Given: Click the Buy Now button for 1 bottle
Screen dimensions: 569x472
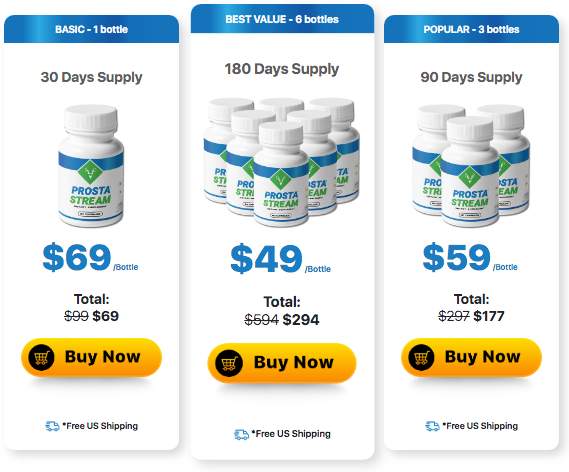Looking at the screenshot, I should pos(91,357).
